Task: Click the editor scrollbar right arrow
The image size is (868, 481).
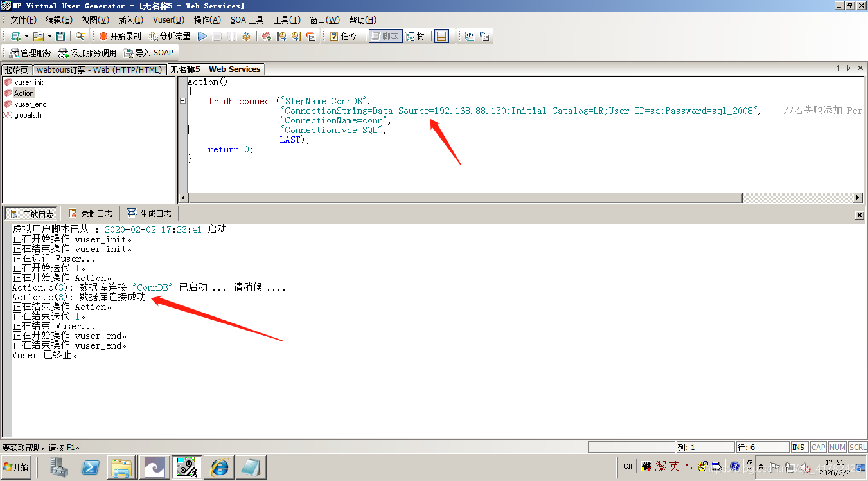Action: pyautogui.click(x=858, y=198)
